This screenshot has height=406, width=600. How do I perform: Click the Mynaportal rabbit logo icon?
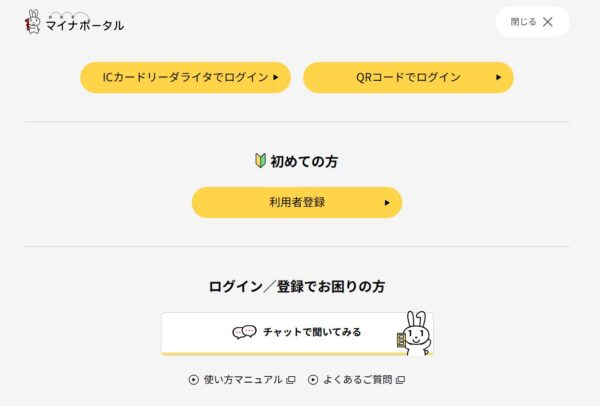(x=33, y=22)
